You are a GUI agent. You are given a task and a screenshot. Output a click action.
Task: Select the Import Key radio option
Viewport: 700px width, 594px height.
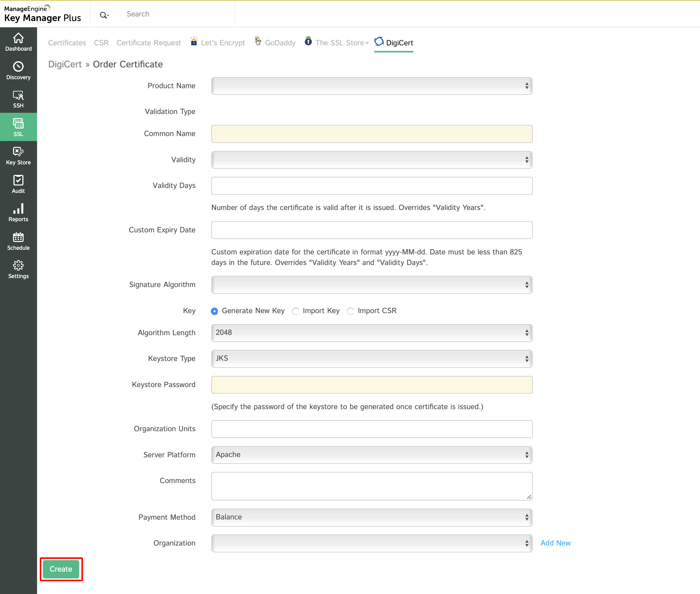click(295, 311)
